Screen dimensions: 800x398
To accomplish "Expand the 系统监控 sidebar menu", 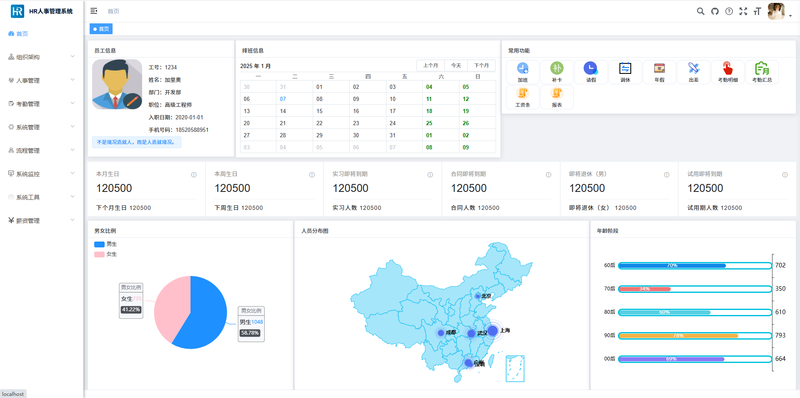I will [42, 174].
